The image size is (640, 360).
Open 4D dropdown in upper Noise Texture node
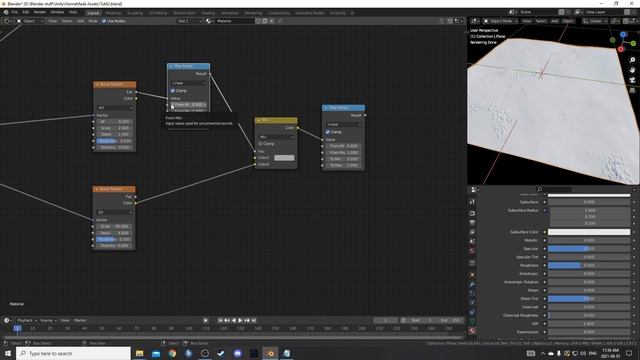pyautogui.click(x=115, y=108)
